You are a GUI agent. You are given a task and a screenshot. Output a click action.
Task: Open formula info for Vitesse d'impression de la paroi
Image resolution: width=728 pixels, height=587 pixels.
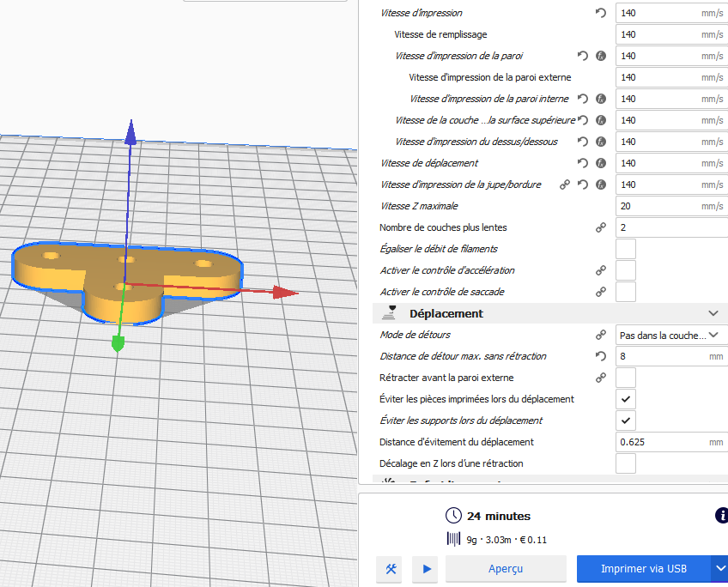pyautogui.click(x=601, y=56)
